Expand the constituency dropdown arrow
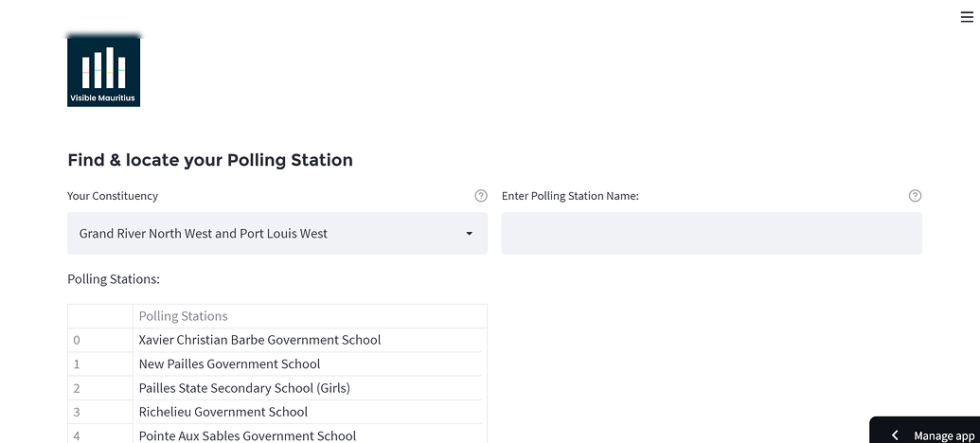 point(469,234)
